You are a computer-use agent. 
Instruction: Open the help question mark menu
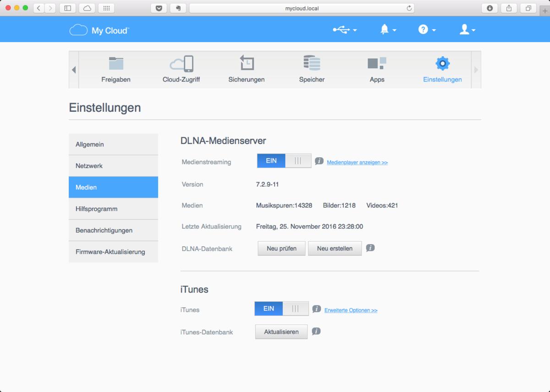point(427,30)
